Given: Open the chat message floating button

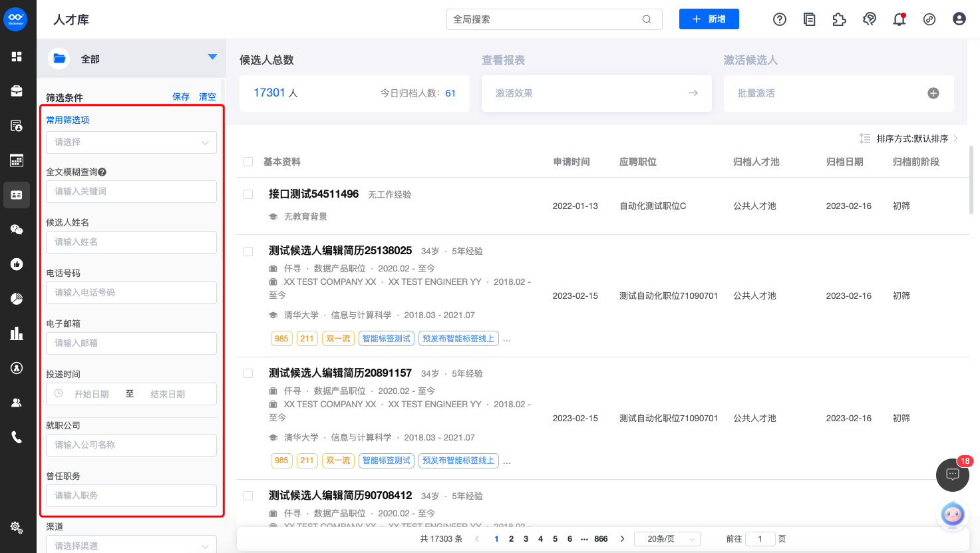Looking at the screenshot, I should point(953,474).
